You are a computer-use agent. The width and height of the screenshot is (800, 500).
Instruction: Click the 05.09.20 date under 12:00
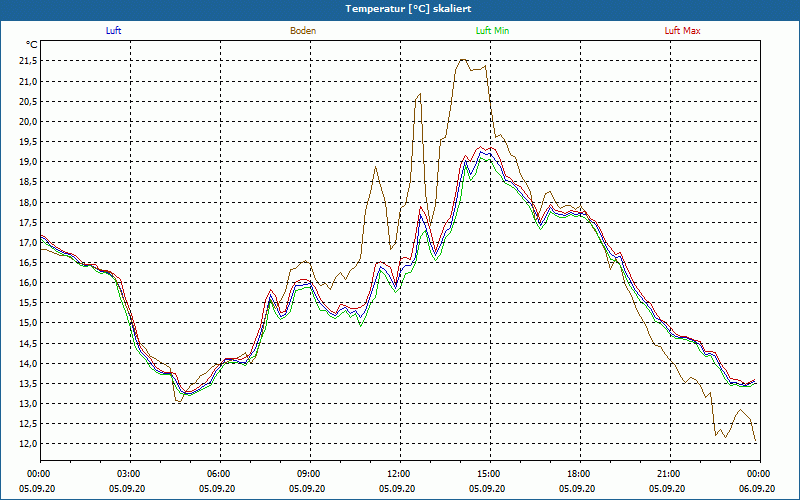[x=397, y=489]
